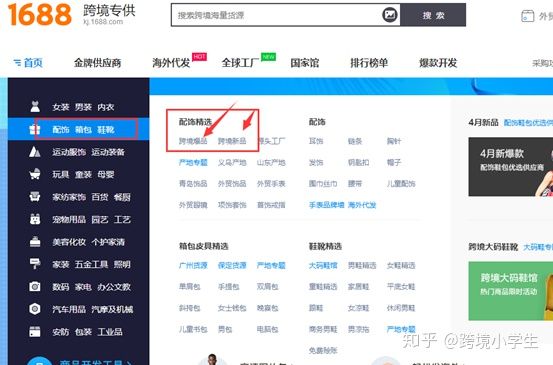Open the 商务男鞋 category
The height and width of the screenshot is (365, 553).
tap(323, 329)
